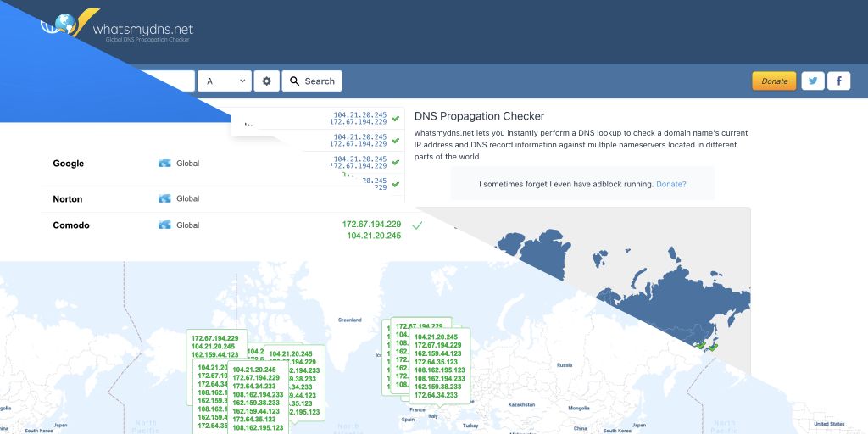Click the China label on map
The height and width of the screenshot is (434, 868).
coord(580,428)
